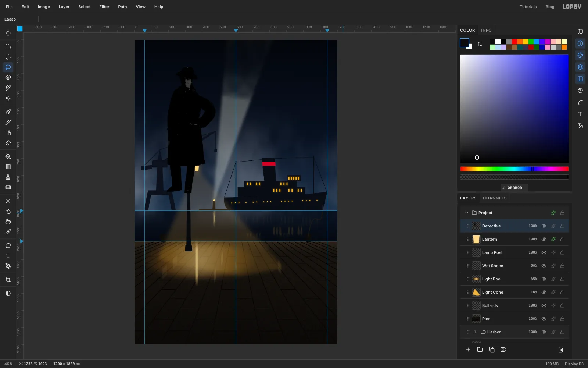The width and height of the screenshot is (588, 368).
Task: Open the Select menu
Action: pyautogui.click(x=84, y=7)
